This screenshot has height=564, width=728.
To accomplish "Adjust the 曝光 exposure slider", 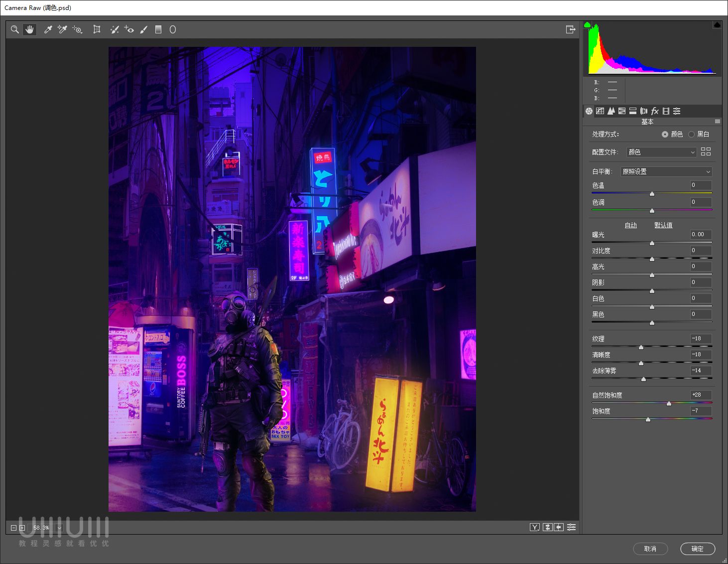I will pyautogui.click(x=652, y=243).
